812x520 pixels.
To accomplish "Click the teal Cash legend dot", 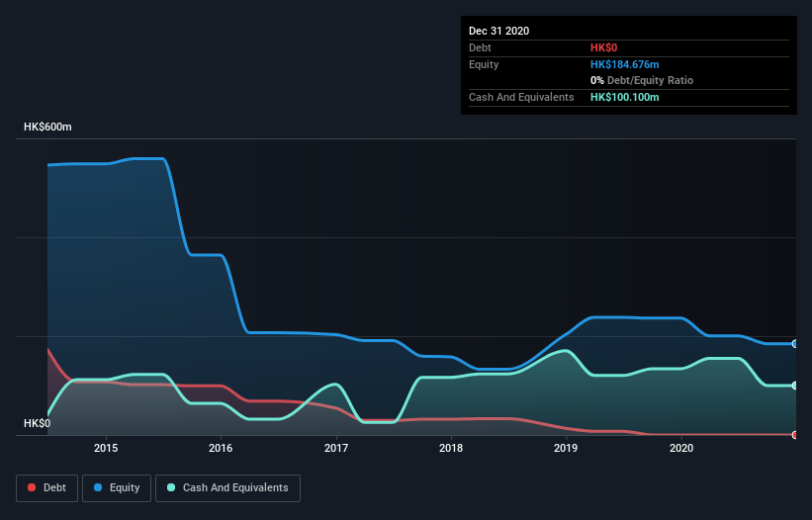I will pyautogui.click(x=171, y=487).
